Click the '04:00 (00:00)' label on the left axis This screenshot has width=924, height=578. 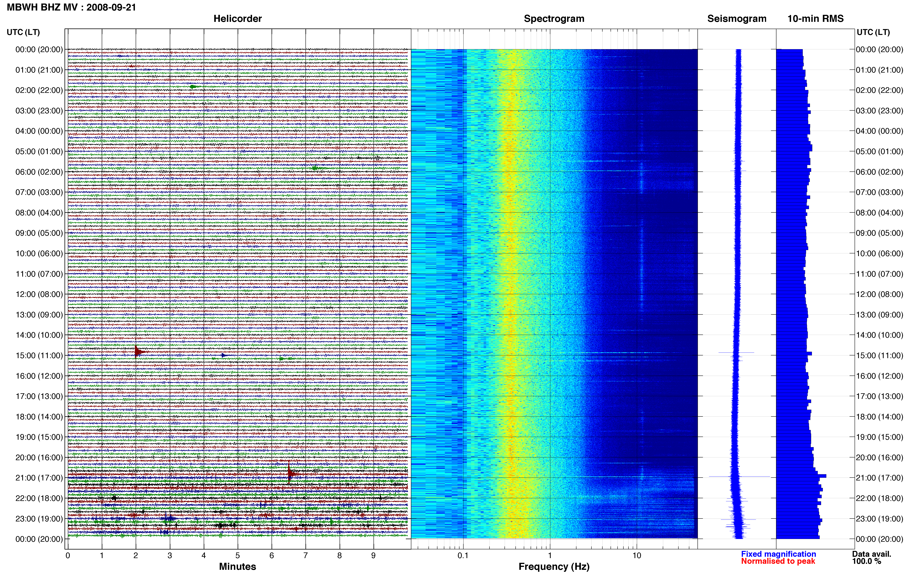39,131
